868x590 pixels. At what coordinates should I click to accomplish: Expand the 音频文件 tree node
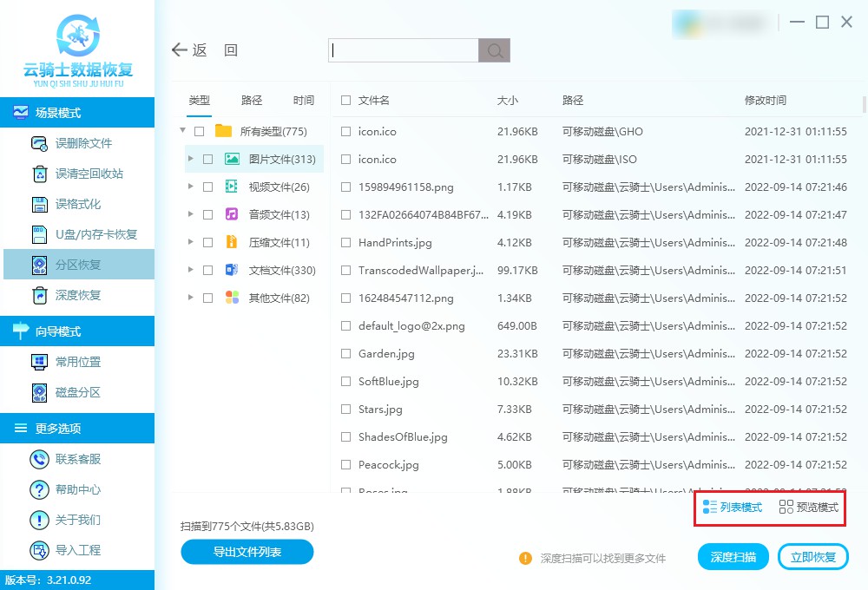click(x=190, y=214)
